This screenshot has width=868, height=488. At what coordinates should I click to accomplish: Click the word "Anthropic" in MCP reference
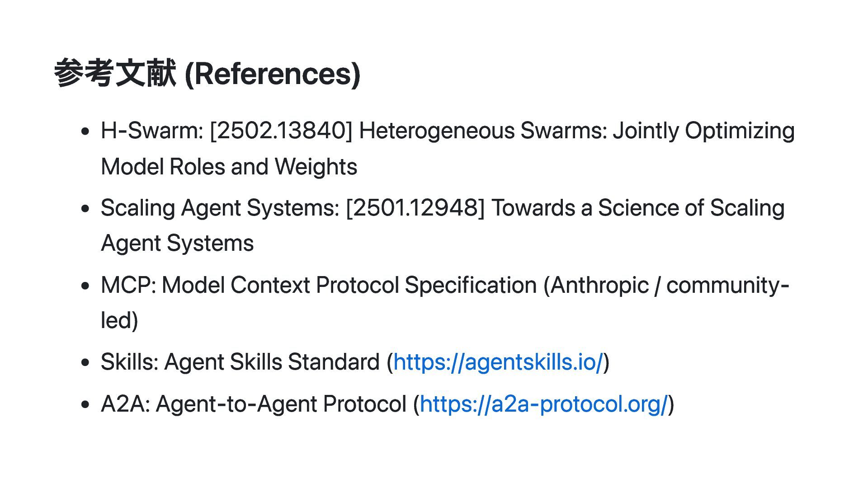click(x=599, y=286)
